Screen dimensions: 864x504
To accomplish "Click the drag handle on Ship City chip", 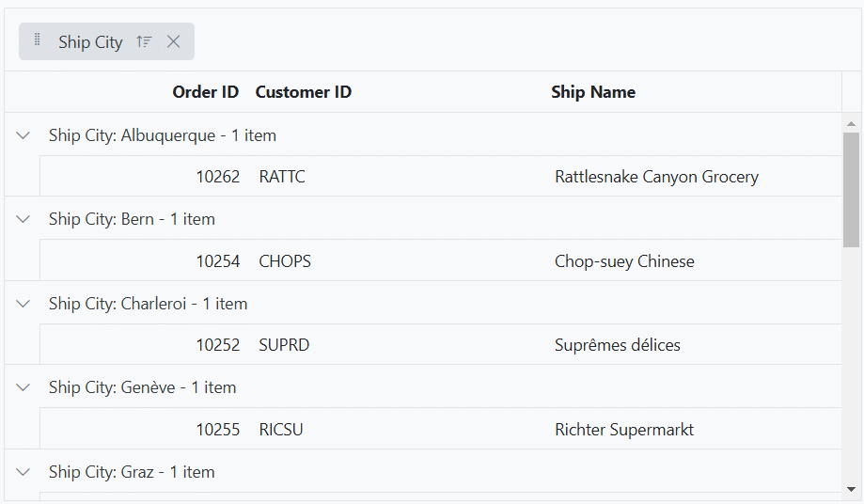I will [38, 39].
